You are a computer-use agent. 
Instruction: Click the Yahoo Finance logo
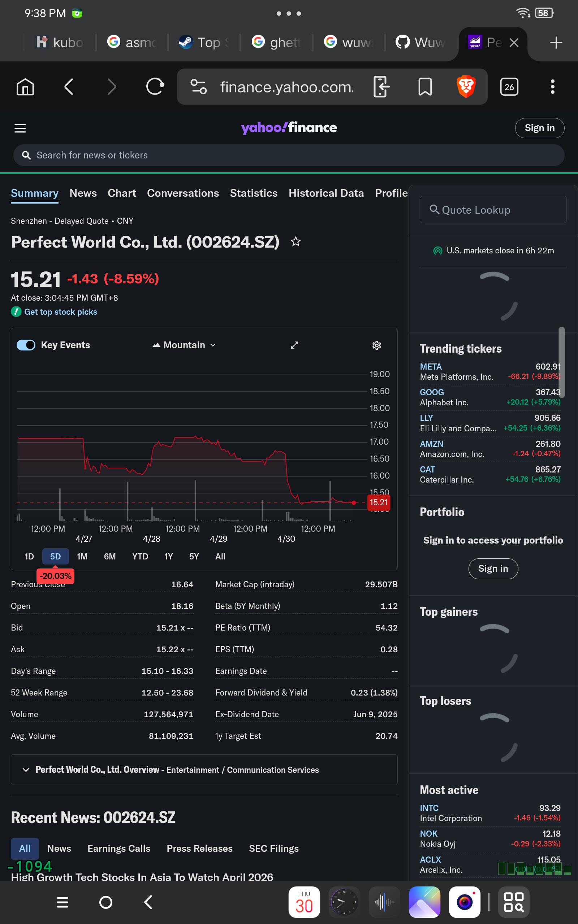289,127
